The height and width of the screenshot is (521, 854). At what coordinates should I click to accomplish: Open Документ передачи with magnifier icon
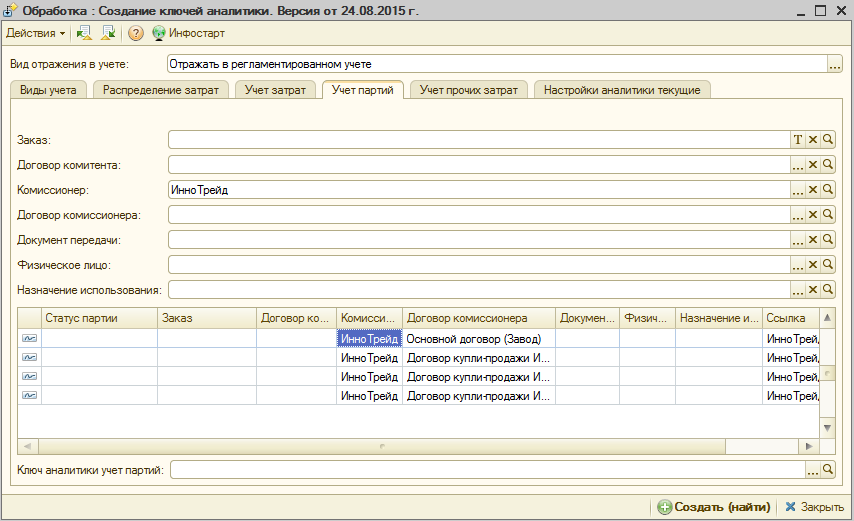pos(827,240)
